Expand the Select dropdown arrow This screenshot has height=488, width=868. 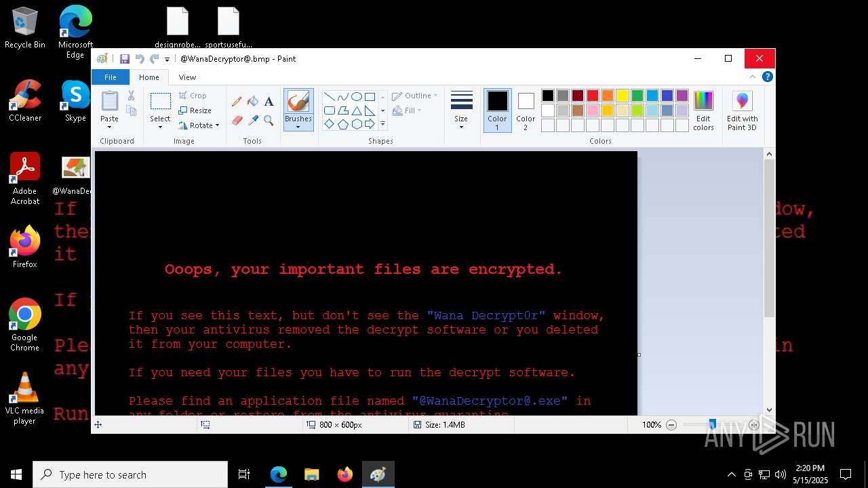(x=160, y=127)
